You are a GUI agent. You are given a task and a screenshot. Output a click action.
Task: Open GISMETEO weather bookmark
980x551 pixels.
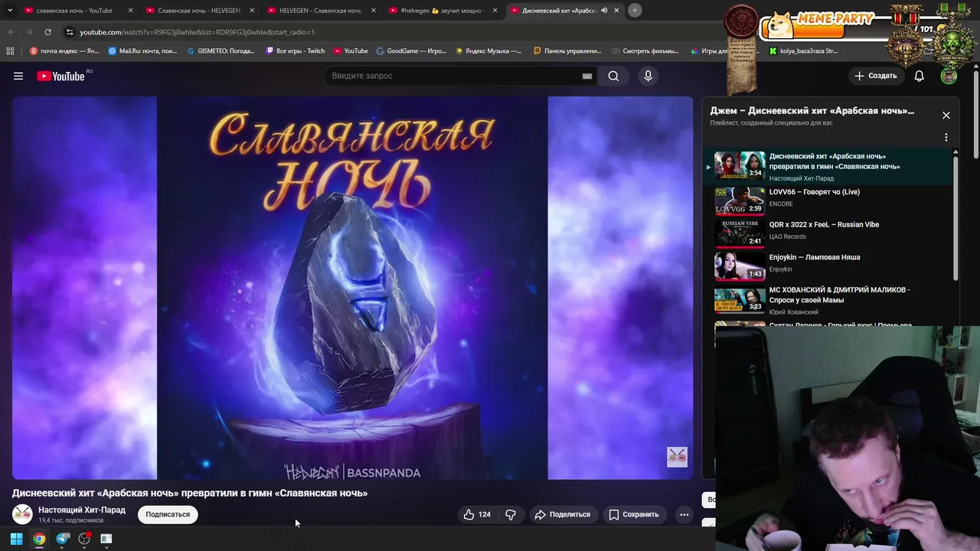click(x=221, y=51)
